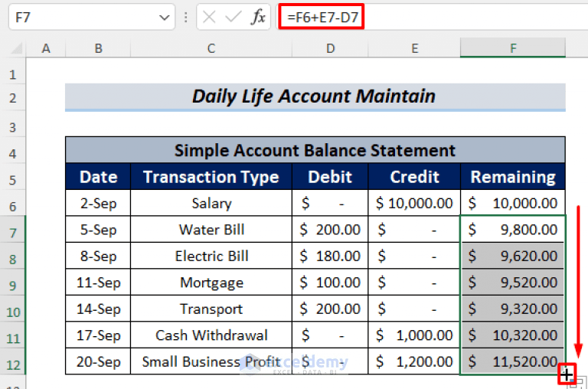Click the Select All corner triangle
The width and height of the screenshot is (588, 389).
16,48
